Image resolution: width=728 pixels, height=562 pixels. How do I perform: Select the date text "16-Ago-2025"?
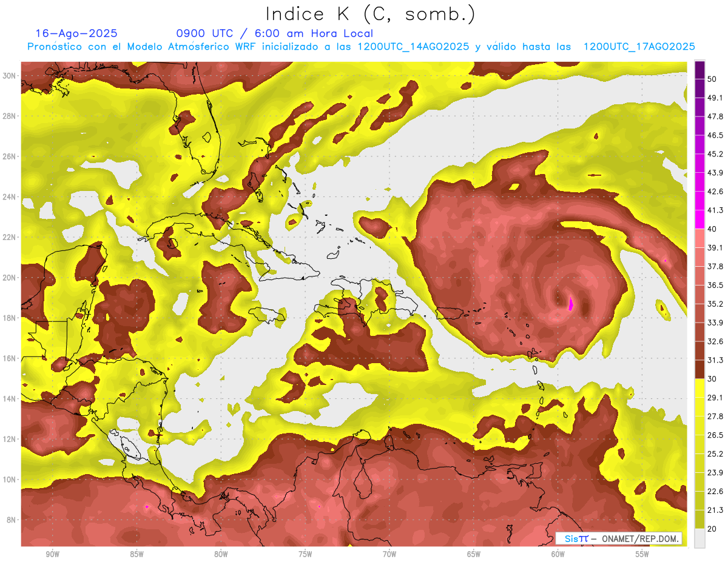click(x=76, y=33)
